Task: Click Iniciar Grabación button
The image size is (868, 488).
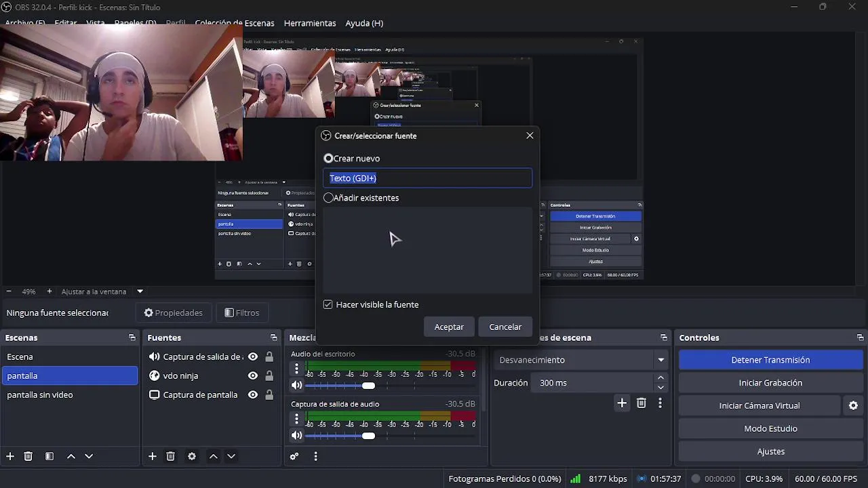Action: coord(770,383)
